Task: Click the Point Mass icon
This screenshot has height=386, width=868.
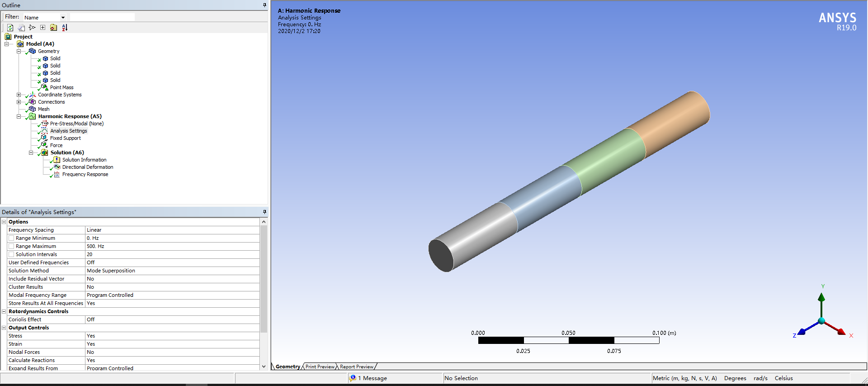Action: point(44,87)
